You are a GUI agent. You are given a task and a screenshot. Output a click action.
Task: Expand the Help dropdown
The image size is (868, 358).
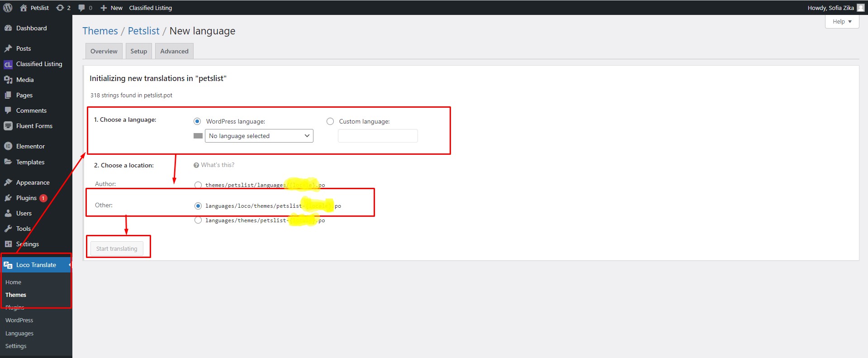(x=842, y=21)
